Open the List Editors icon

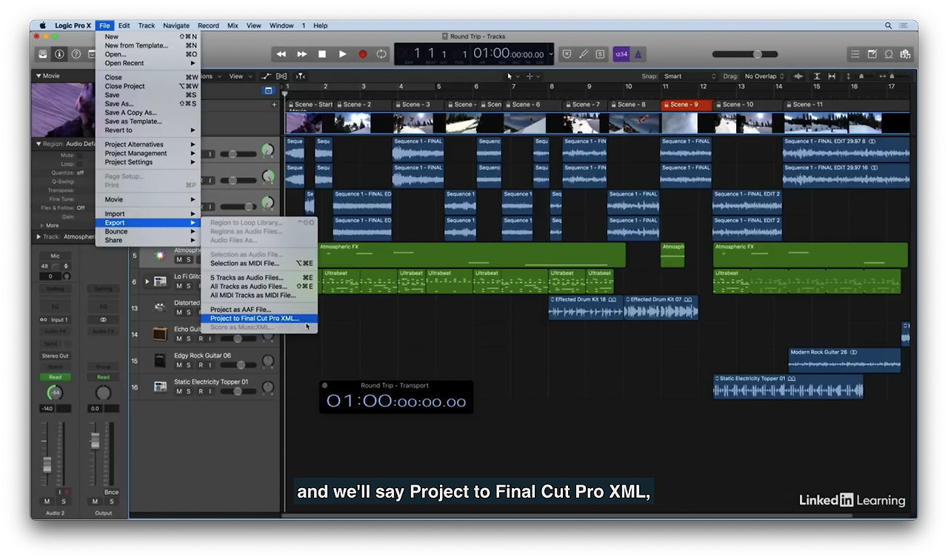855,54
